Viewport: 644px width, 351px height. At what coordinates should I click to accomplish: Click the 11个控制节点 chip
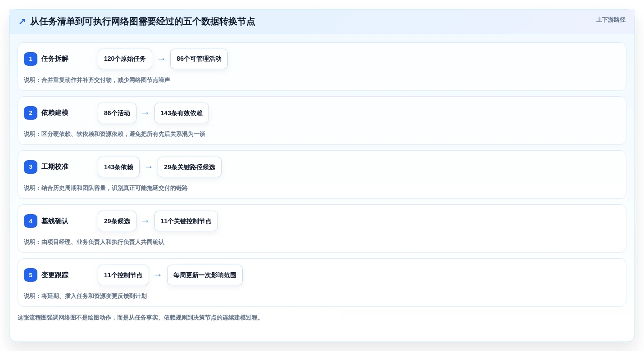(x=123, y=275)
